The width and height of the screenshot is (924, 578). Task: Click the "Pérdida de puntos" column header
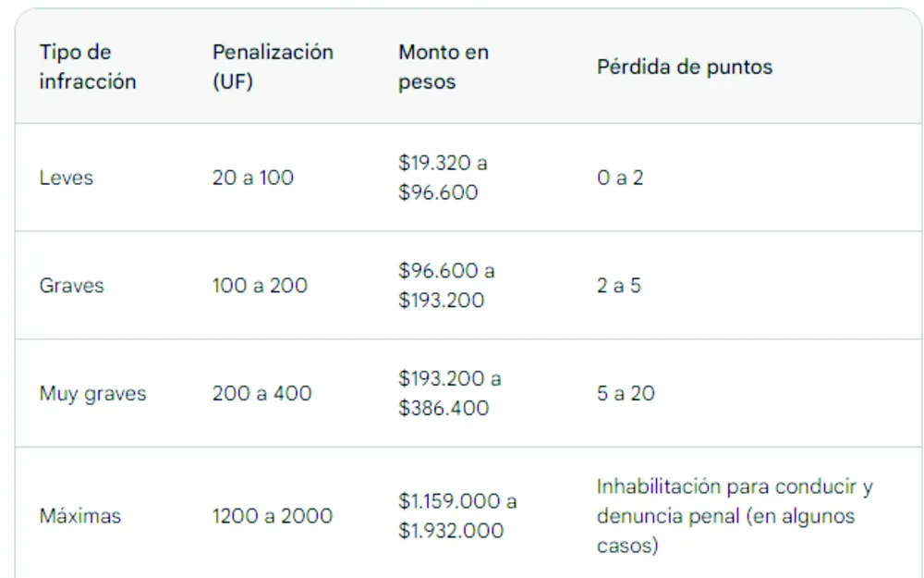coord(685,67)
